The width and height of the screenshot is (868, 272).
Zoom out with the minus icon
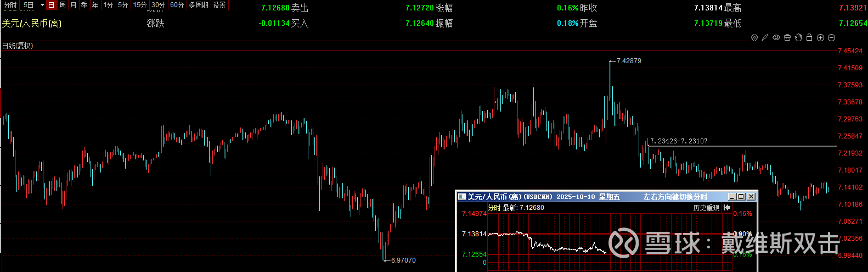[831, 37]
